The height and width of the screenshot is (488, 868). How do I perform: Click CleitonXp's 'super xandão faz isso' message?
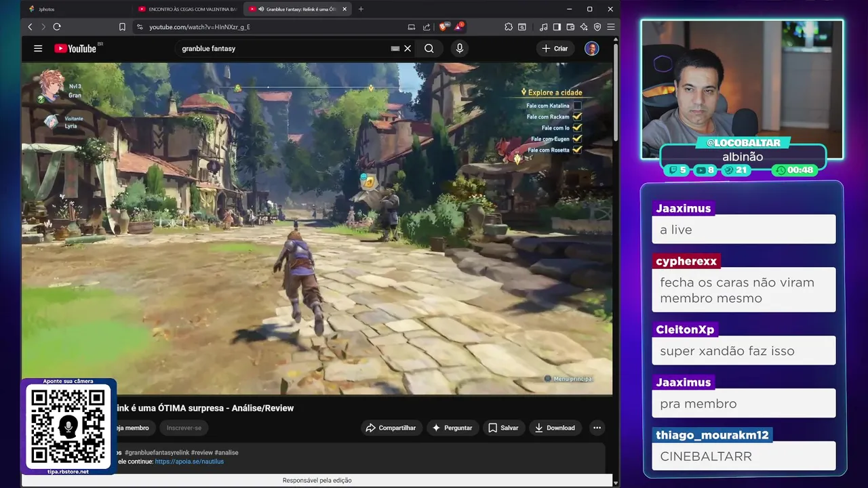pos(744,350)
